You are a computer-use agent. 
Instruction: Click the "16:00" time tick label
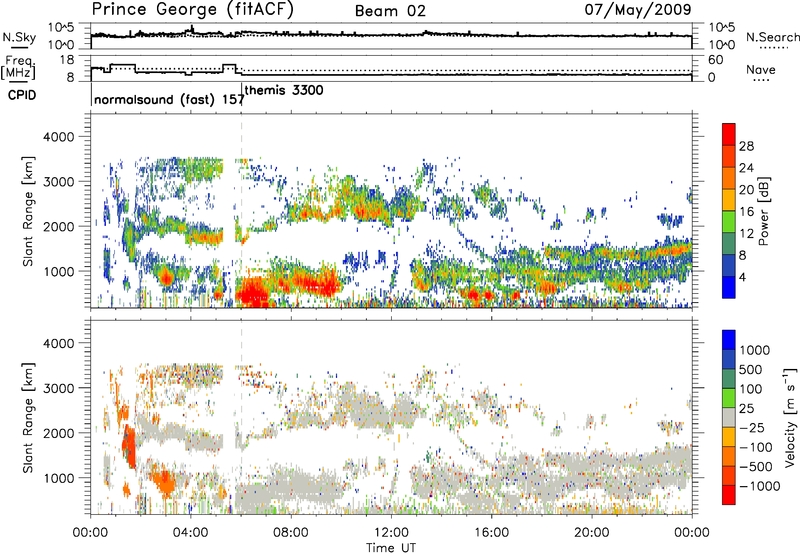[x=491, y=533]
